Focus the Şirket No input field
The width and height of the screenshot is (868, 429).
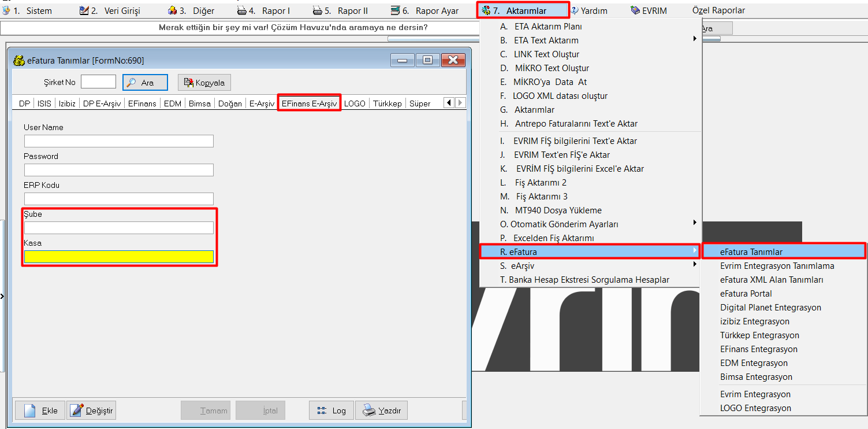(x=99, y=82)
